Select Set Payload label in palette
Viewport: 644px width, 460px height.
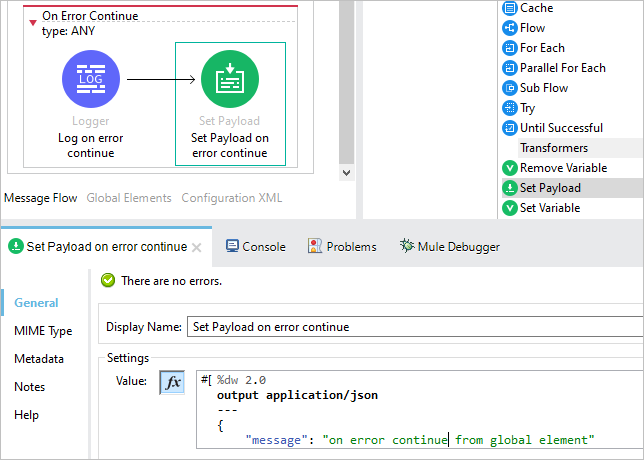(550, 188)
